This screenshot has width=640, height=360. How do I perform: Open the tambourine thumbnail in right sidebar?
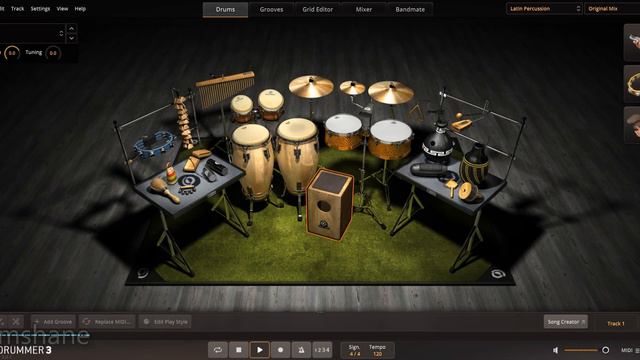pos(632,84)
